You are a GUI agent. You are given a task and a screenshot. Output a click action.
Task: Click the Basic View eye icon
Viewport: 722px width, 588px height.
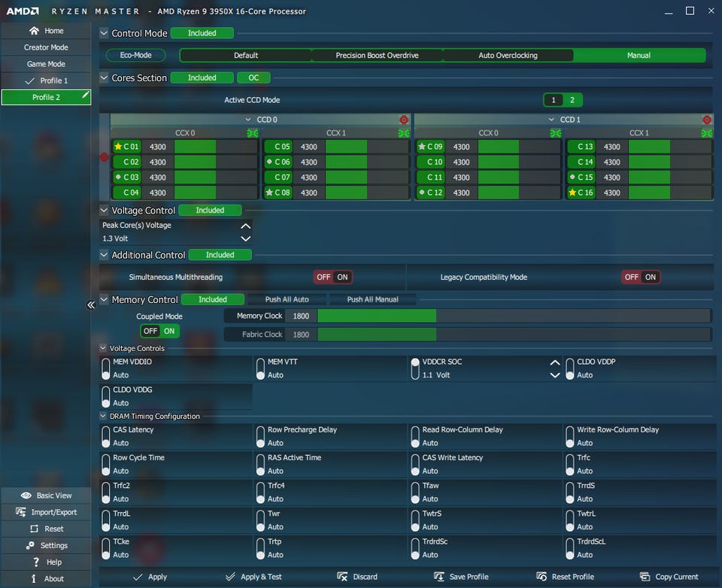click(x=26, y=496)
